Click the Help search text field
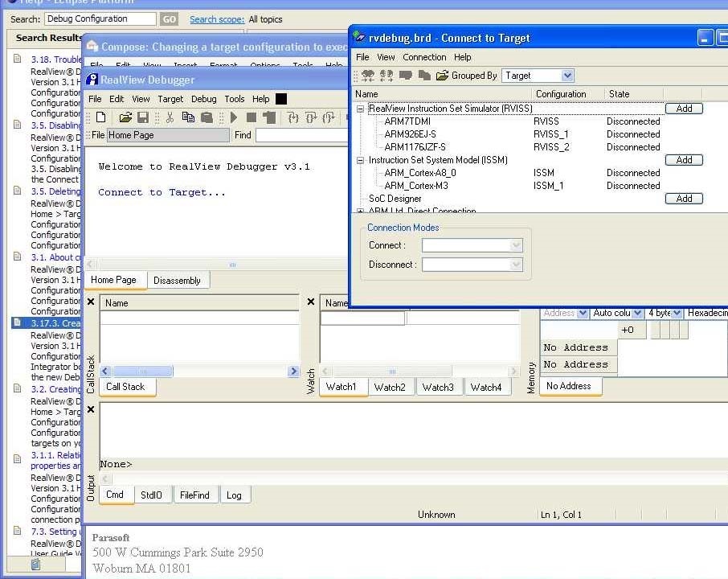This screenshot has width=728, height=579. [x=100, y=19]
